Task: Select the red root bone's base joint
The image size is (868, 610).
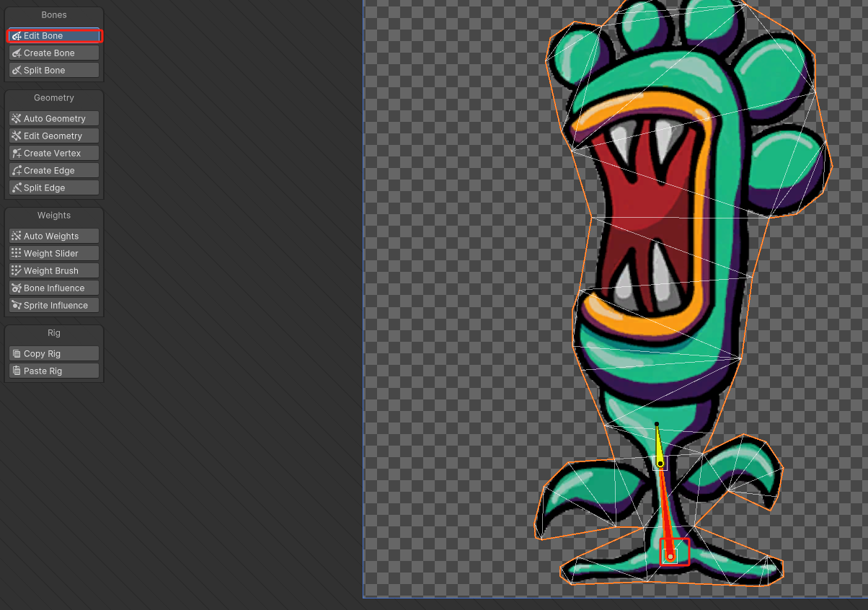Action: (670, 557)
